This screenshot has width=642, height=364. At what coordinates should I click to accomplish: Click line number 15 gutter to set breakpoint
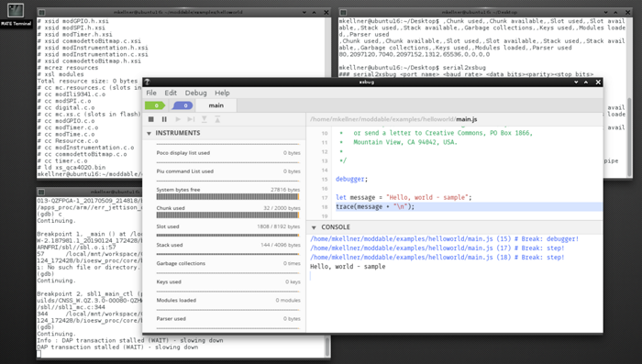point(325,180)
